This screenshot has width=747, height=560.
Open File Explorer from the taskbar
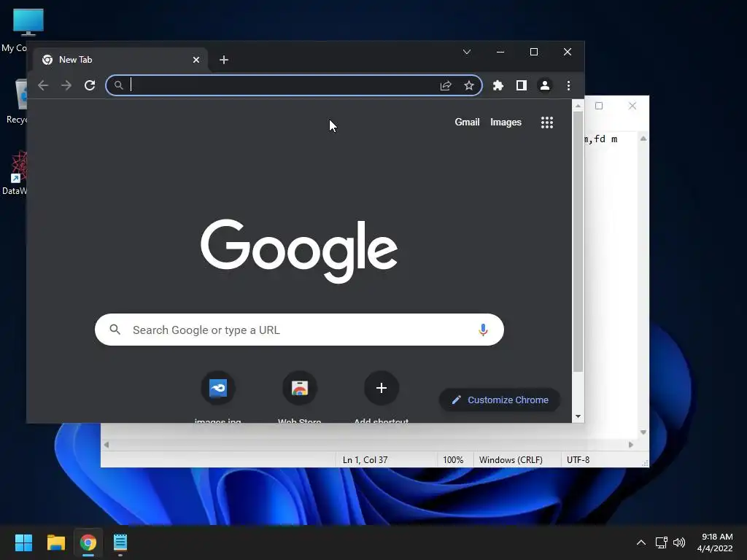pyautogui.click(x=55, y=542)
